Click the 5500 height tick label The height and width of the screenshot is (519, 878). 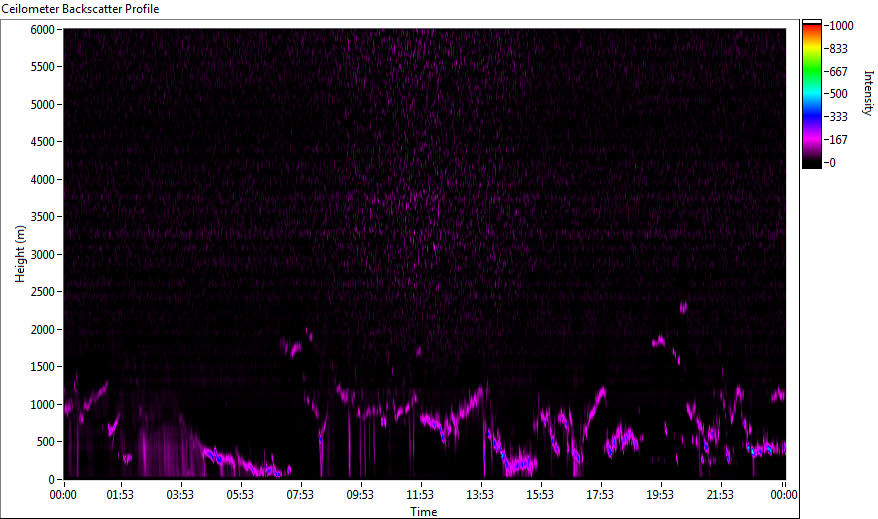43,67
